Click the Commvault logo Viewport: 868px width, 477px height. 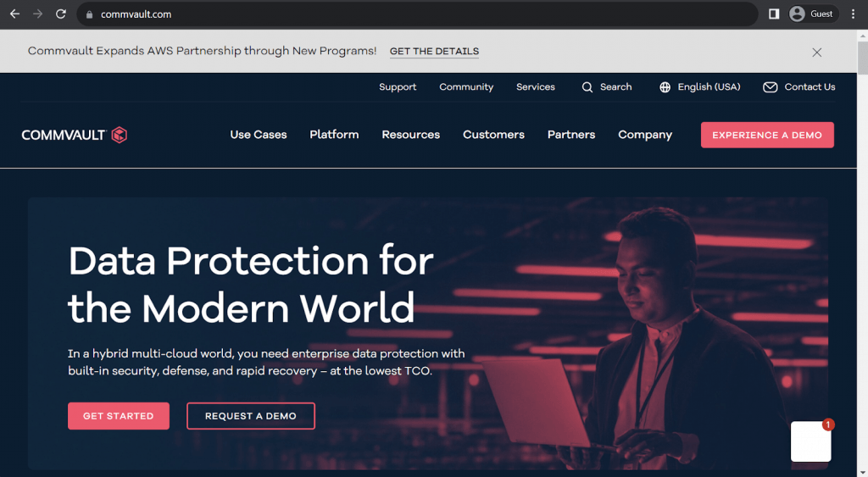coord(75,135)
